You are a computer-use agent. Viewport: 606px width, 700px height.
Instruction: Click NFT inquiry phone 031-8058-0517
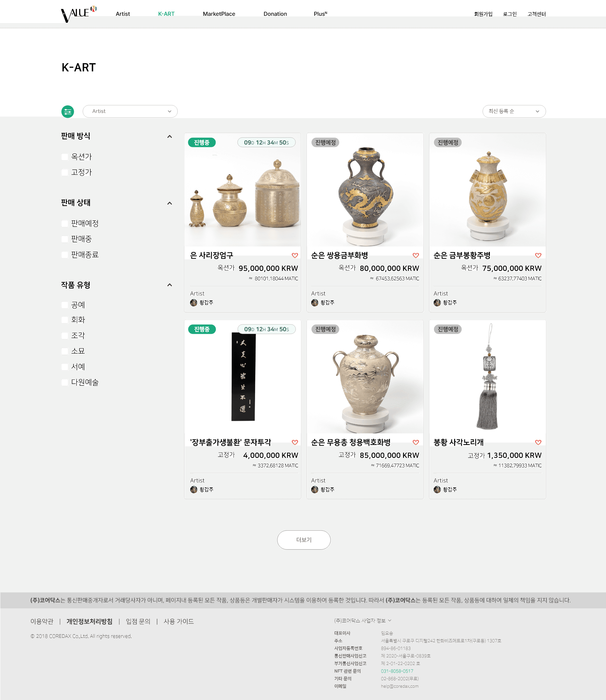click(x=397, y=671)
